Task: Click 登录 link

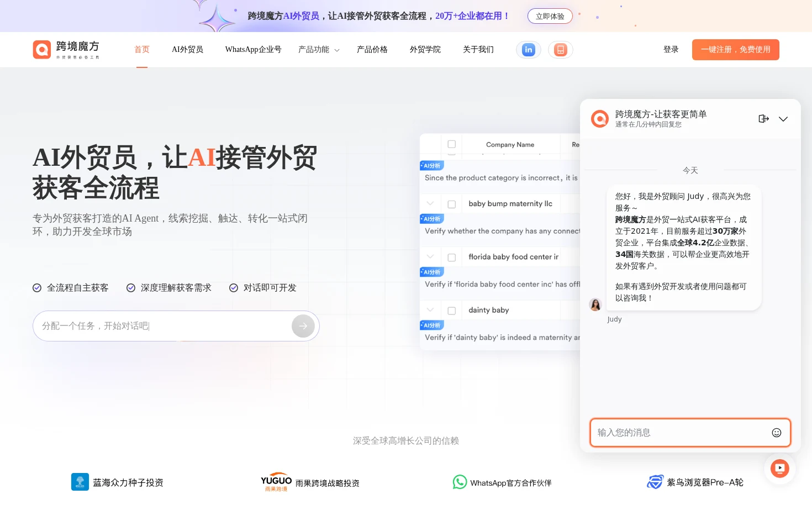Action: tap(671, 50)
